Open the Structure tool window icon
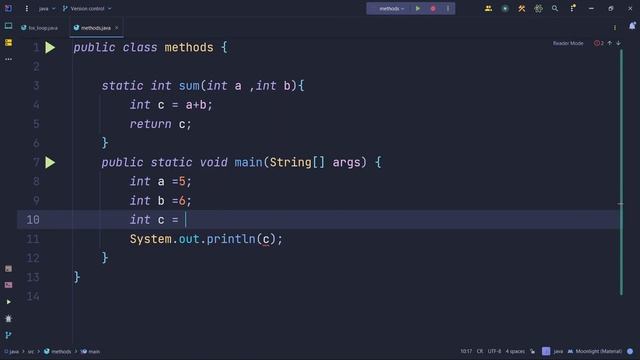 pos(8,42)
